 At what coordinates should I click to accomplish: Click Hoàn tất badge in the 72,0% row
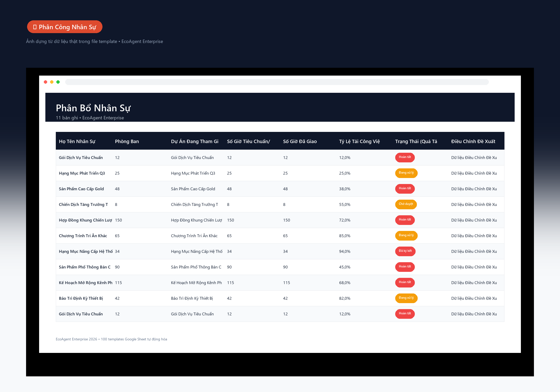click(x=405, y=220)
